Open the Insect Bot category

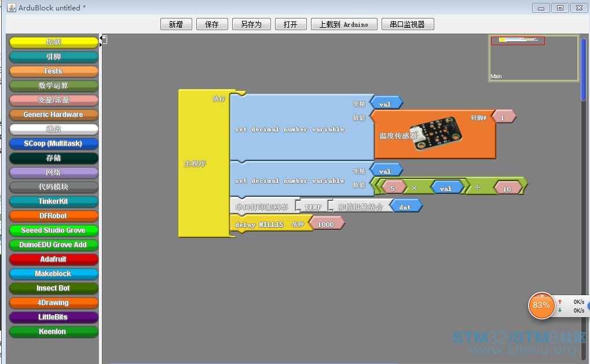pyautogui.click(x=53, y=288)
